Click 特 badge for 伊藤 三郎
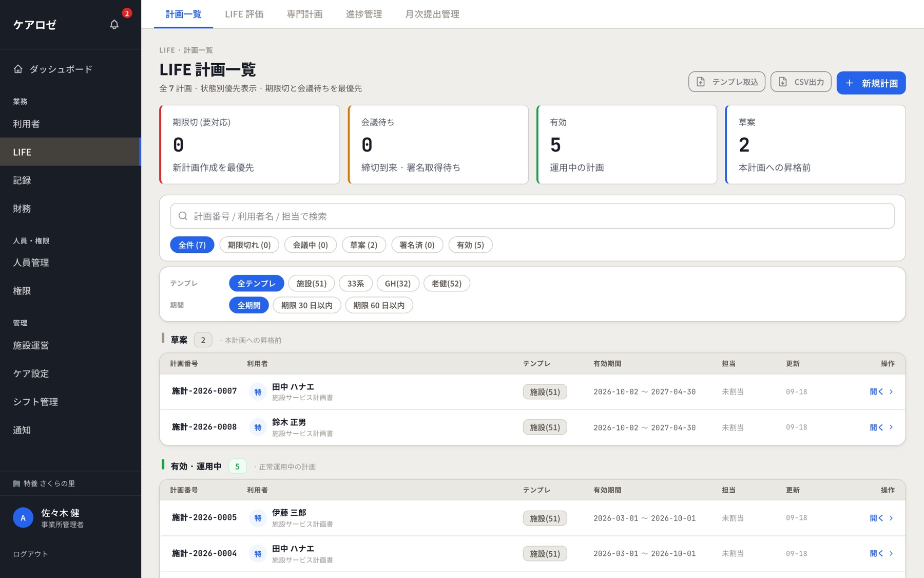 258,518
